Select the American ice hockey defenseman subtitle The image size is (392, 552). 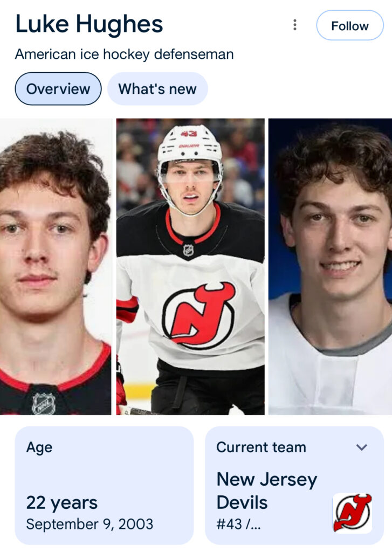click(x=125, y=54)
